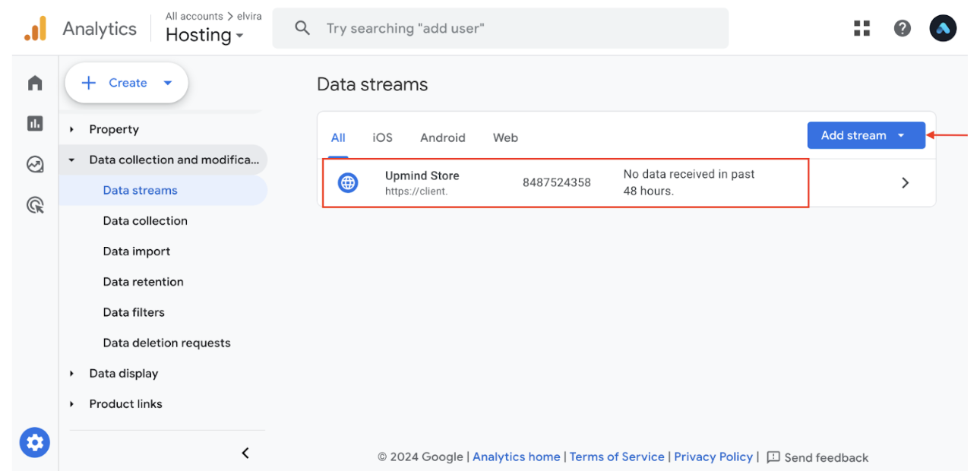Open the Hosting account selector dropdown

click(204, 35)
